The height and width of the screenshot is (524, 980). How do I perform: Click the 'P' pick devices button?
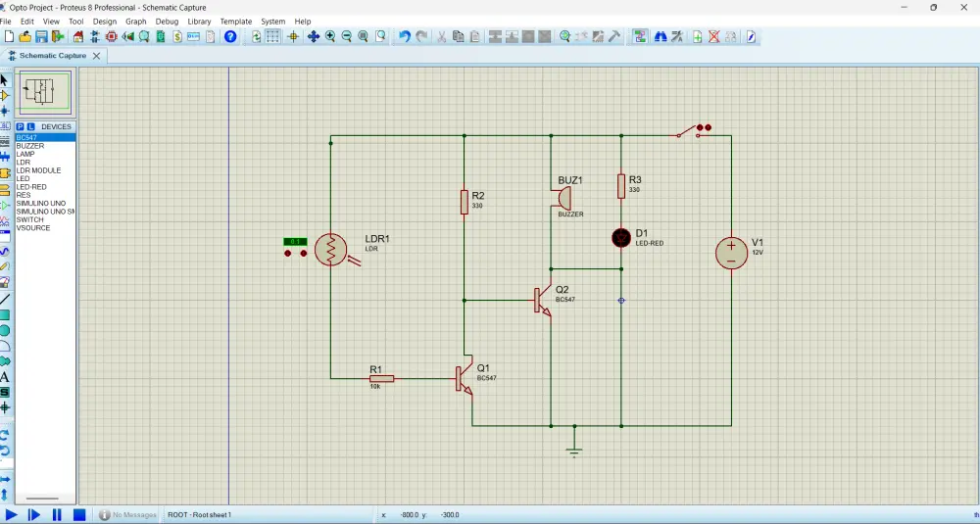[20, 126]
